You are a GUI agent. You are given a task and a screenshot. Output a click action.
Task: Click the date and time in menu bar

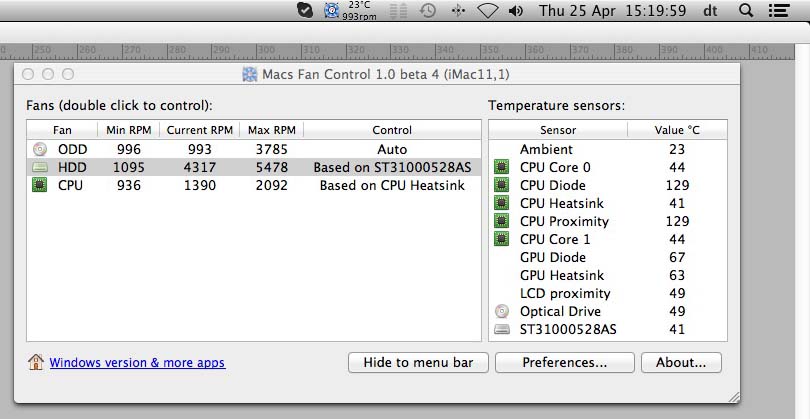(x=613, y=10)
